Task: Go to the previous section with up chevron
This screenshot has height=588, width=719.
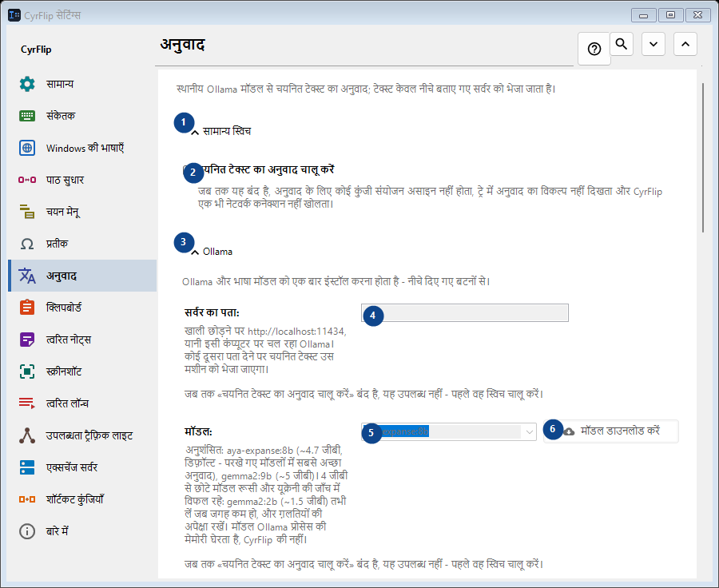Action: click(685, 44)
